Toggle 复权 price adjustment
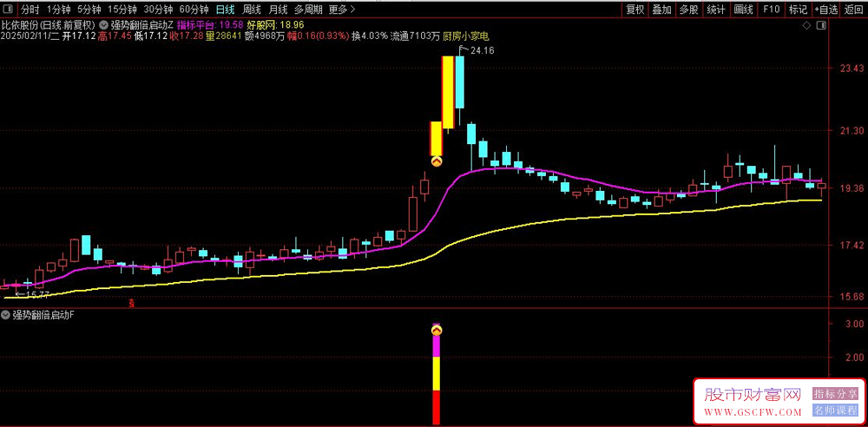Viewport: 868px width, 427px height. [x=635, y=10]
